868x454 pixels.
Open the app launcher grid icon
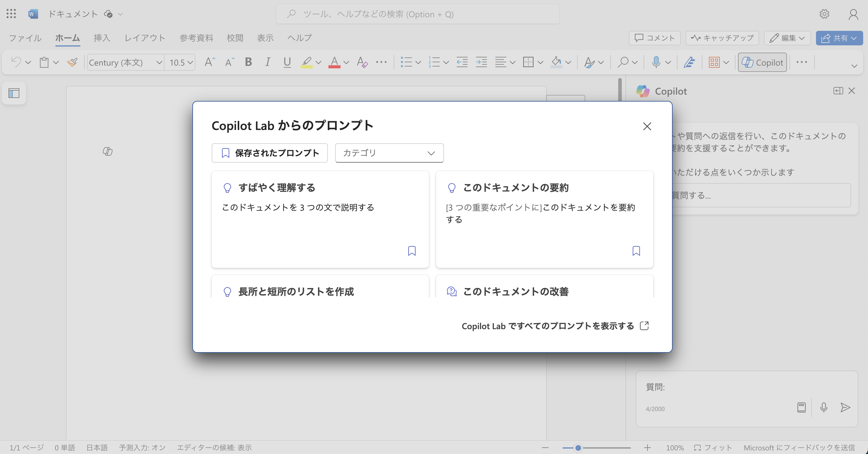click(11, 14)
